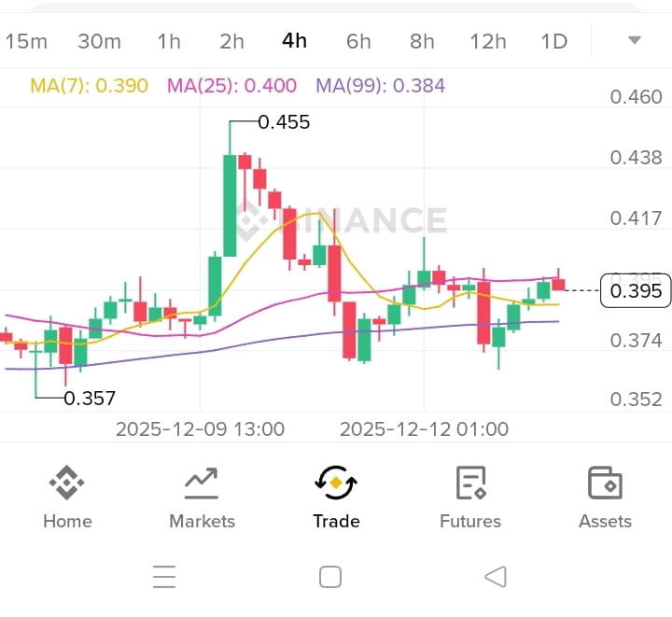Select the 4h timeframe
This screenshot has height=617, width=672.
click(x=295, y=41)
